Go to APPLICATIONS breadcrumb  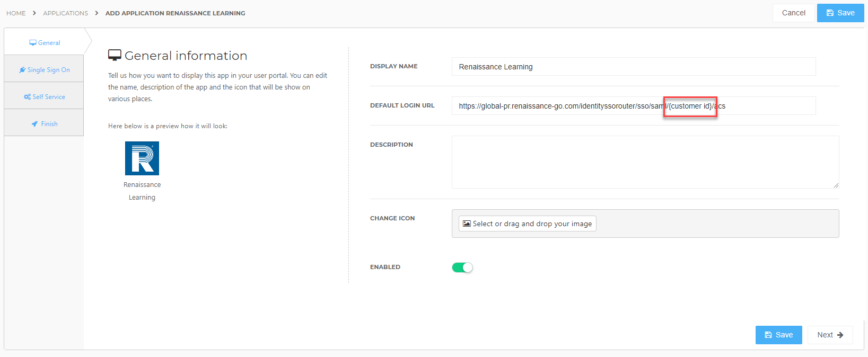66,13
